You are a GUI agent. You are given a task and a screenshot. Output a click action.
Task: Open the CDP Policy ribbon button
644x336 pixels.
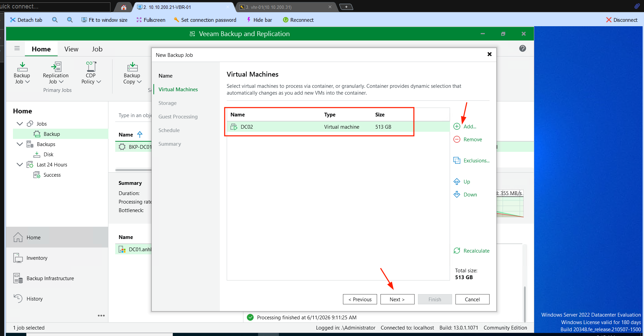coord(91,73)
